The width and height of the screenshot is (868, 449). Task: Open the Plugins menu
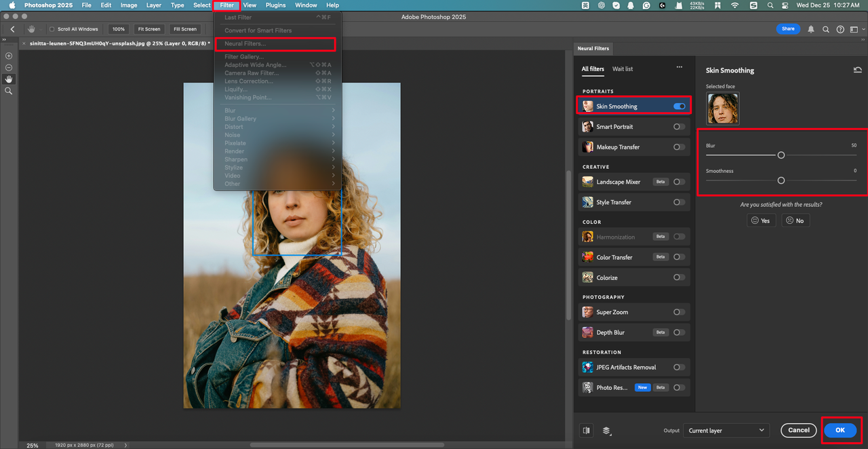tap(275, 5)
